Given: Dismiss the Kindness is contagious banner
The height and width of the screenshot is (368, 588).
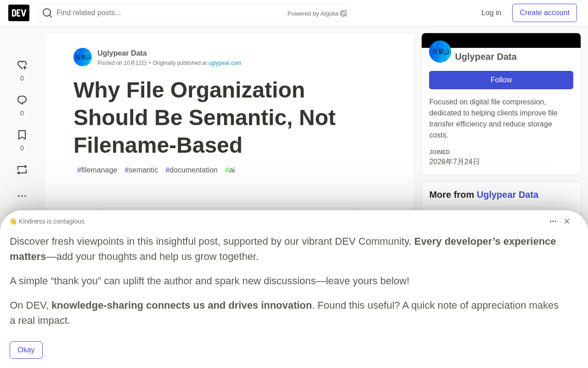Looking at the screenshot, I should pyautogui.click(x=567, y=221).
